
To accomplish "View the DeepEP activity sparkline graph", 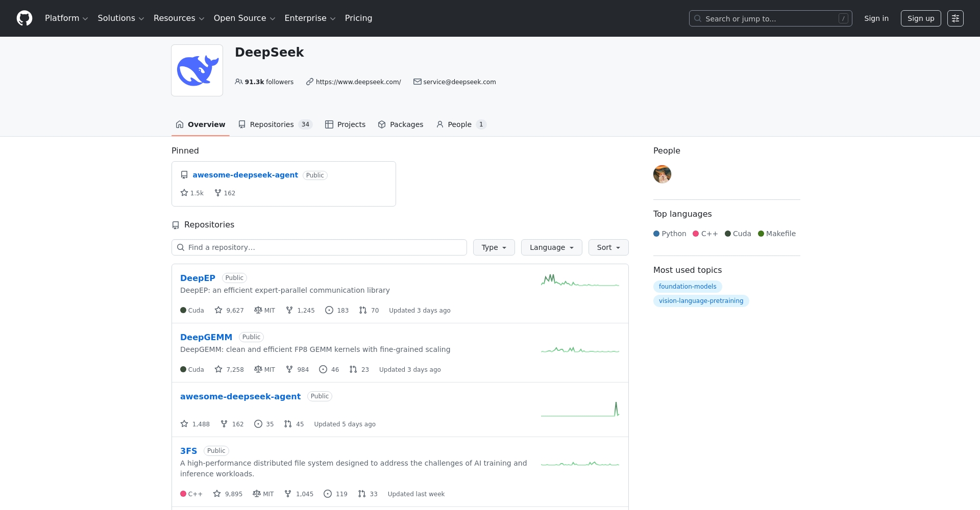I will 580,280.
